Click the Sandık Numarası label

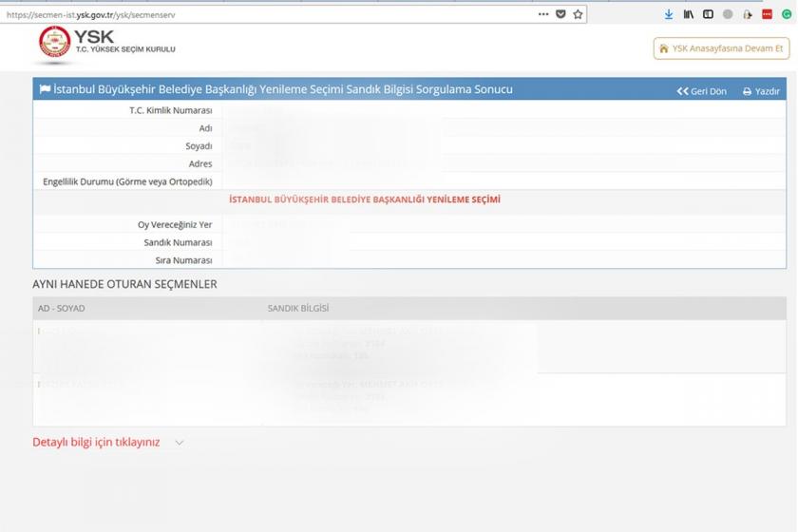coord(178,242)
